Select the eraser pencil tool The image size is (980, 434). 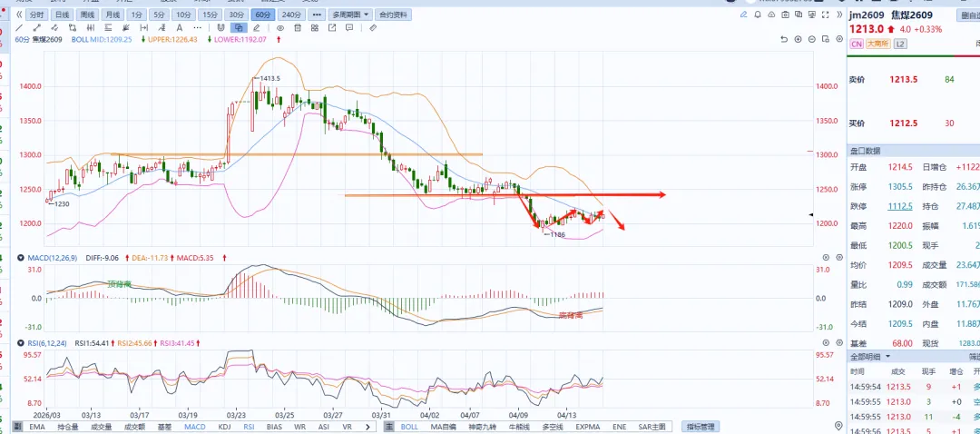coord(256,27)
